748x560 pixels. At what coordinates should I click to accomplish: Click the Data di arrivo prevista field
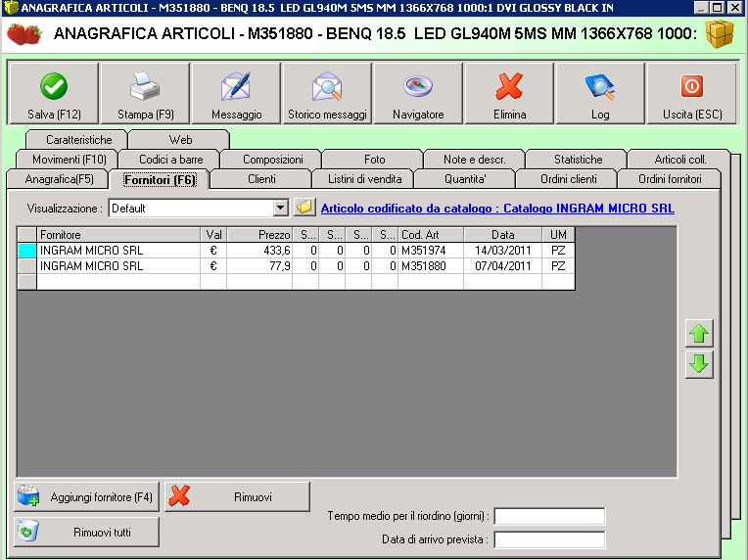pos(549,540)
